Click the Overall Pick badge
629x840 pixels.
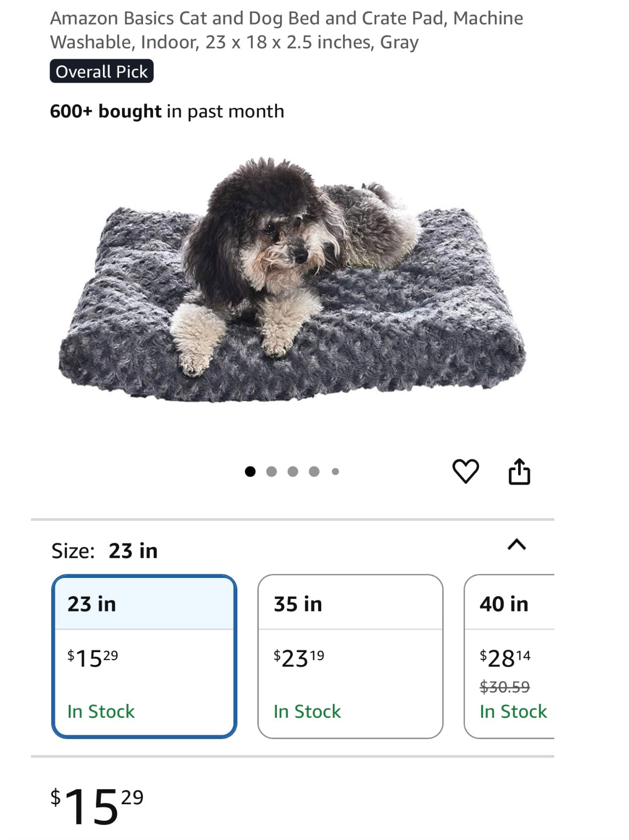click(102, 70)
